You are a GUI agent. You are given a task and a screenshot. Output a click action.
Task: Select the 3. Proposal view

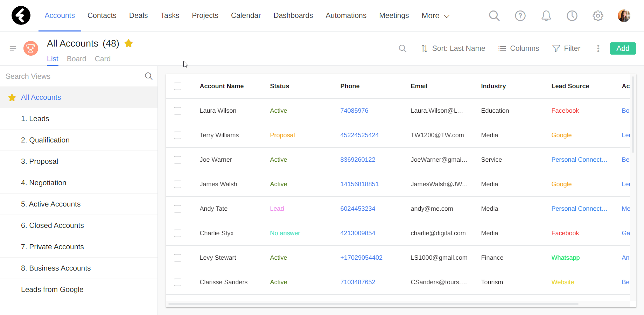(x=79, y=161)
